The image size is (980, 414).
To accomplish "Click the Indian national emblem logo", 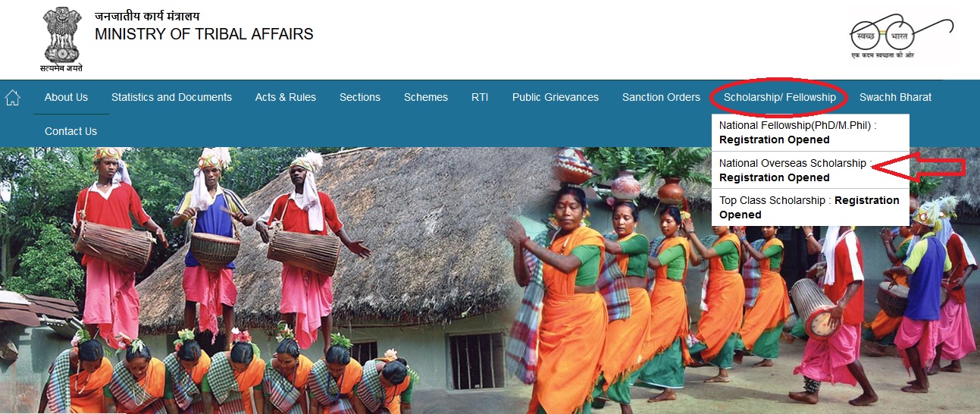I will 62,37.
